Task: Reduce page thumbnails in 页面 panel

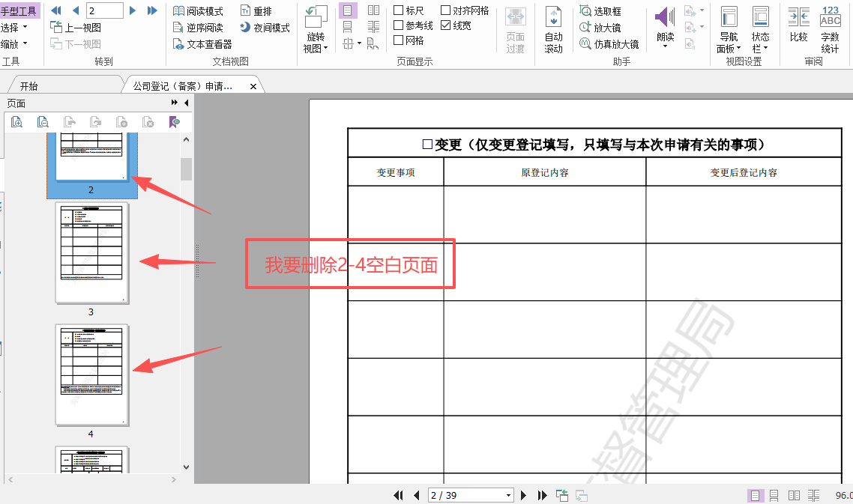Action: point(43,122)
